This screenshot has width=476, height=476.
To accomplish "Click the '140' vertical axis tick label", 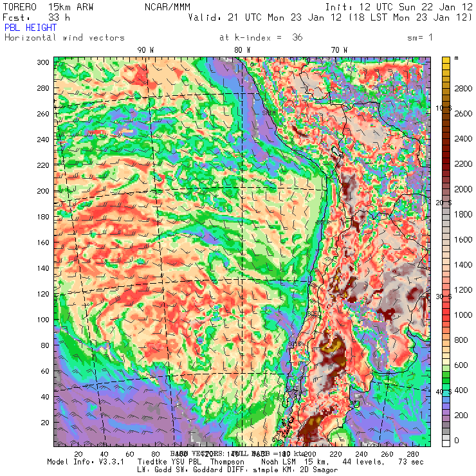I will click(43, 268).
